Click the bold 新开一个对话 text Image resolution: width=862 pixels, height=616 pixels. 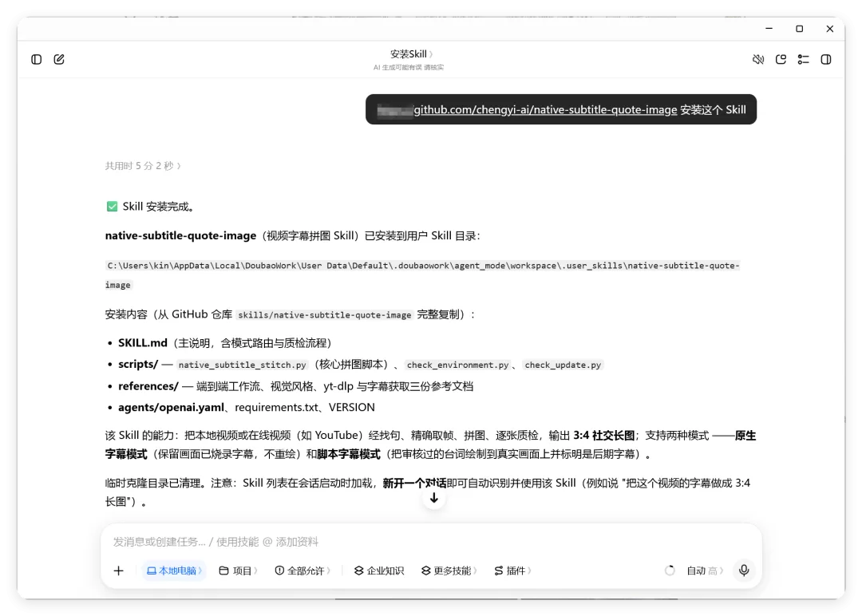pos(414,483)
